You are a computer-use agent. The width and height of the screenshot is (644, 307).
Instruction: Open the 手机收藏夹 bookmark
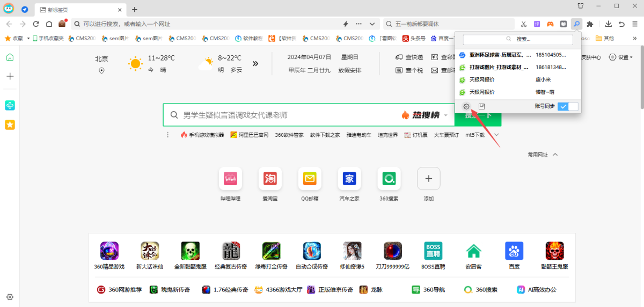pyautogui.click(x=48, y=39)
